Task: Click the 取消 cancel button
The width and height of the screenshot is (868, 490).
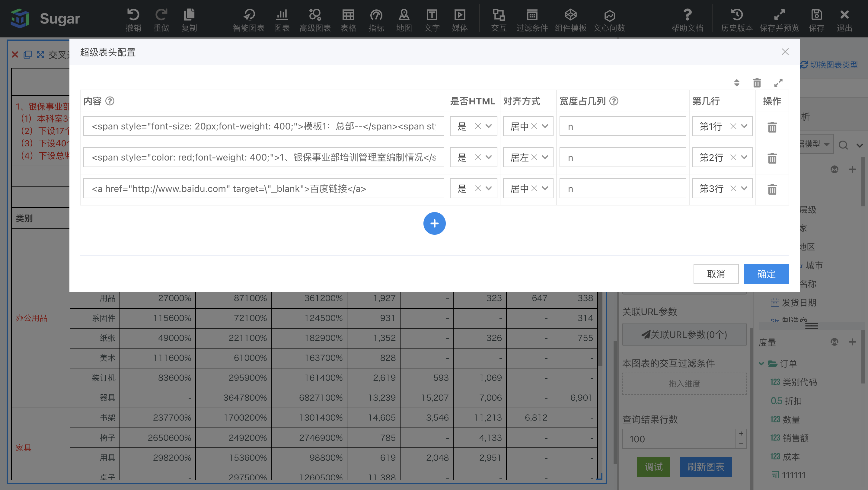Action: [x=716, y=274]
